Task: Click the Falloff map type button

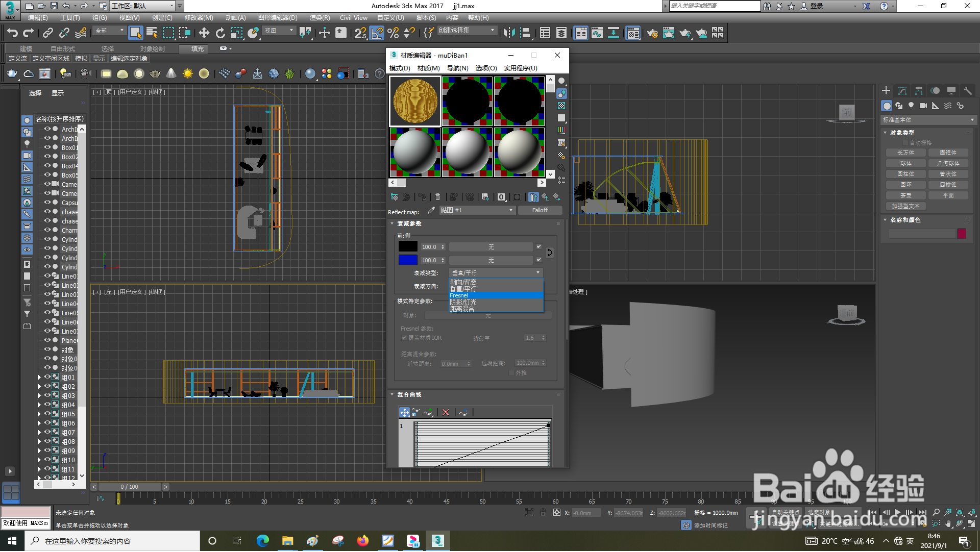Action: click(540, 210)
